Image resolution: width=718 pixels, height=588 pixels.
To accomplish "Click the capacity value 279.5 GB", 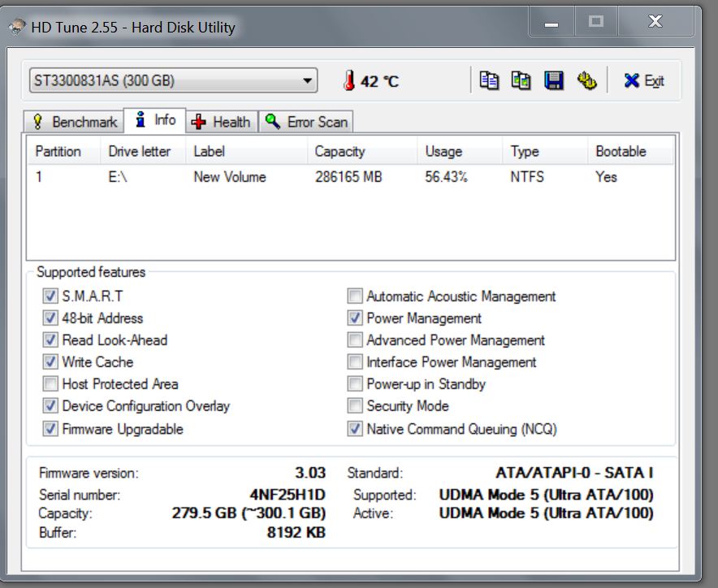I will (249, 513).
